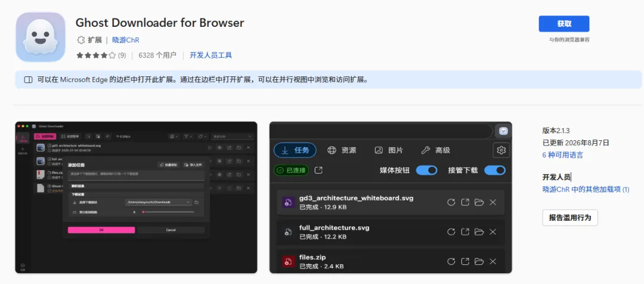Click the pink 全部开始 button in app screenshot

pos(45,136)
